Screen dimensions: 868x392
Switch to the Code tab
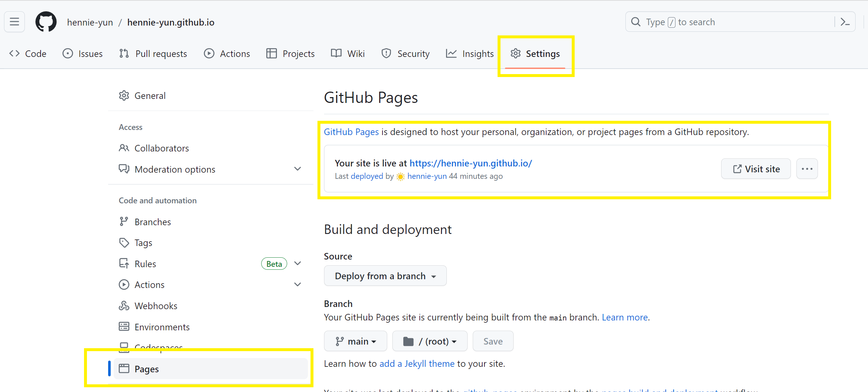pyautogui.click(x=28, y=54)
